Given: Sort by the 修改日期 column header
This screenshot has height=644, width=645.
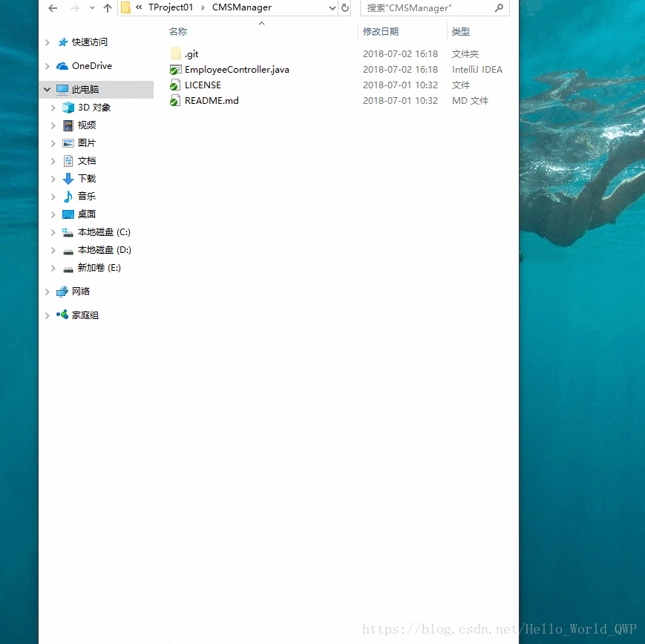Looking at the screenshot, I should (381, 32).
